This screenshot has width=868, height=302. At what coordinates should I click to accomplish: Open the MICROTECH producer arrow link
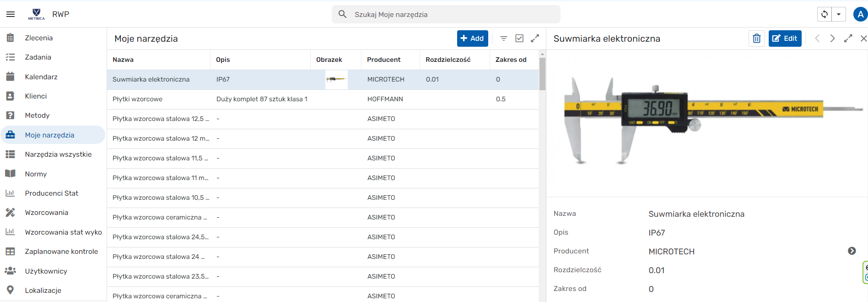click(852, 251)
